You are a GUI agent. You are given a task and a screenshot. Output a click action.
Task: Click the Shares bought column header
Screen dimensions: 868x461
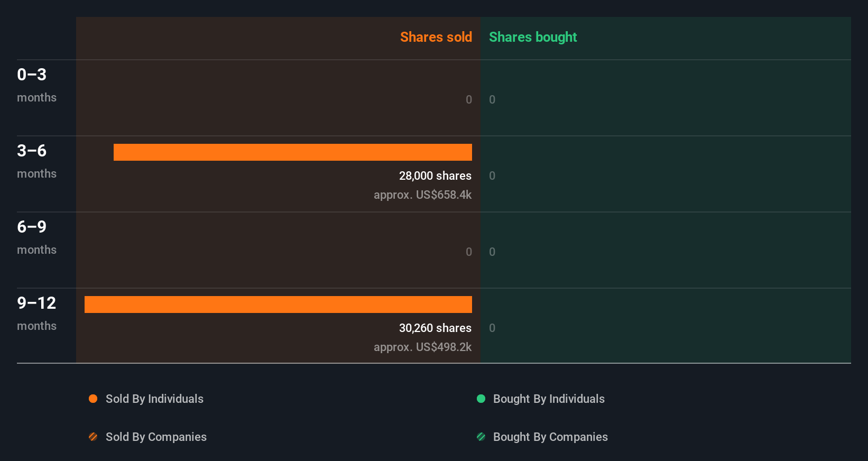(533, 37)
